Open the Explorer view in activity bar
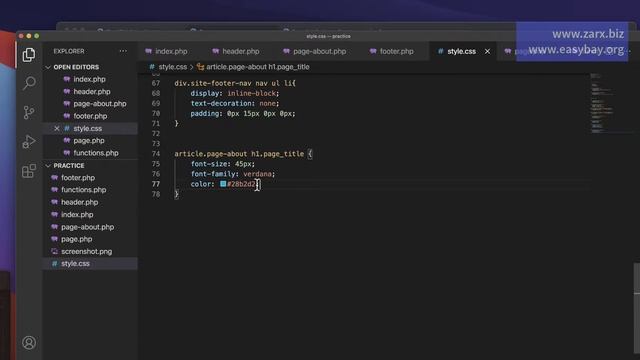The image size is (640, 360). 29,55
